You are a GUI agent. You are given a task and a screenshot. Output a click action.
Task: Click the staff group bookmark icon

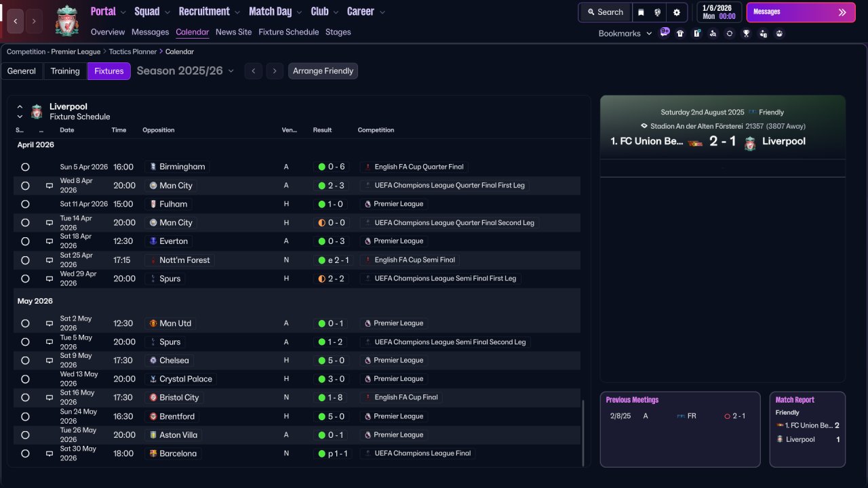780,33
